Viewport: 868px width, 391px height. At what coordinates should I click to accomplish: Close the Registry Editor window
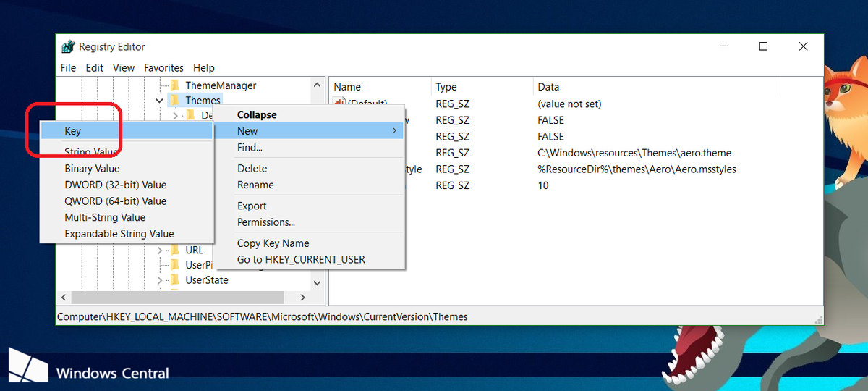[x=803, y=46]
